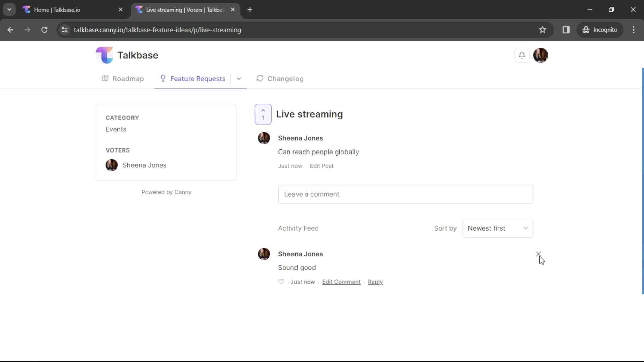Image resolution: width=644 pixels, height=362 pixels.
Task: Upvote the Live streaming post
Action: pos(263,114)
